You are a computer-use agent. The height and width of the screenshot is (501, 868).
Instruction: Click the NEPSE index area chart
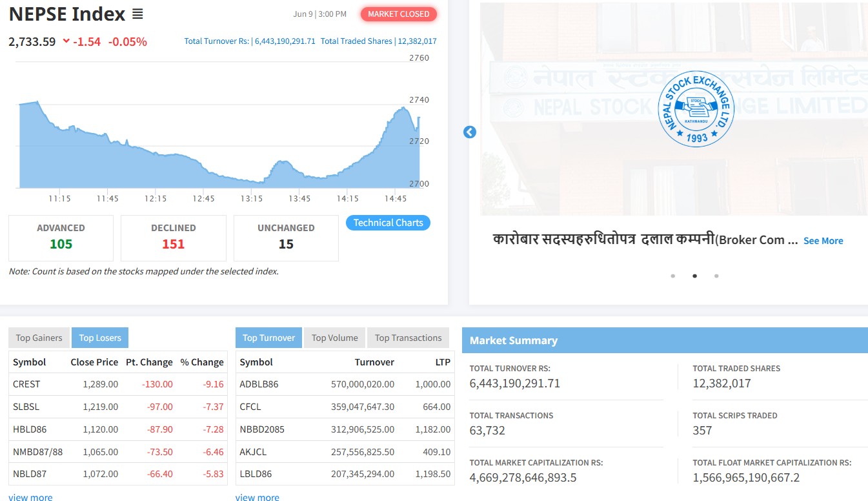[219, 145]
